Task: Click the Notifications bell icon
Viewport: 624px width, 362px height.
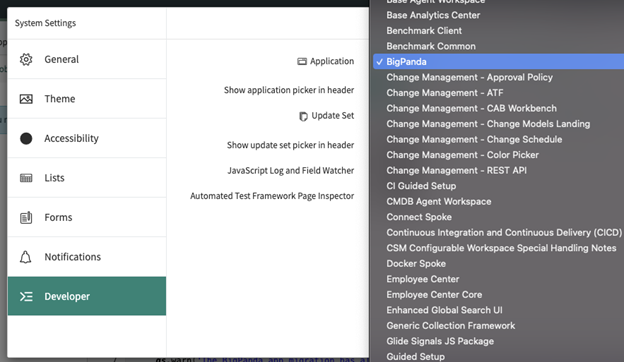Action: [25, 257]
